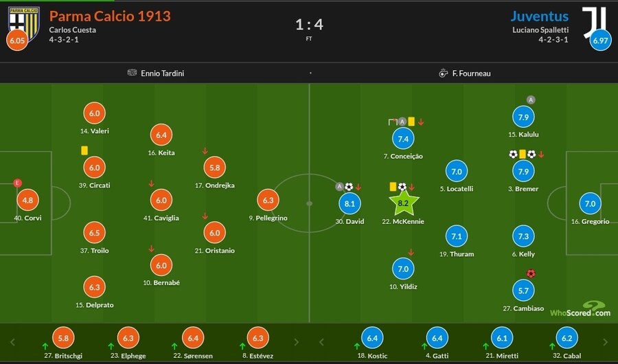
Task: Select Pellegrino's 6.3 rating circle
Action: point(268,200)
